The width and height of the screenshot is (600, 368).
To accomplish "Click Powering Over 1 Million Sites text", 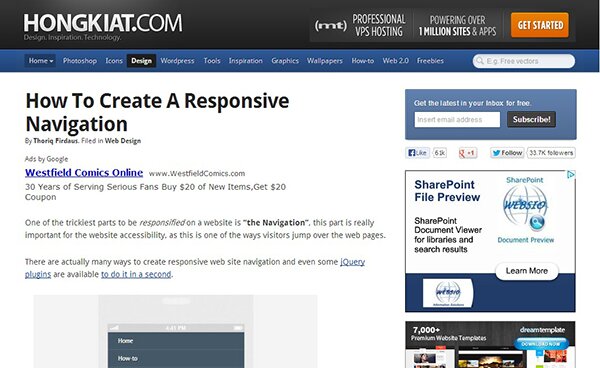I will (x=457, y=26).
